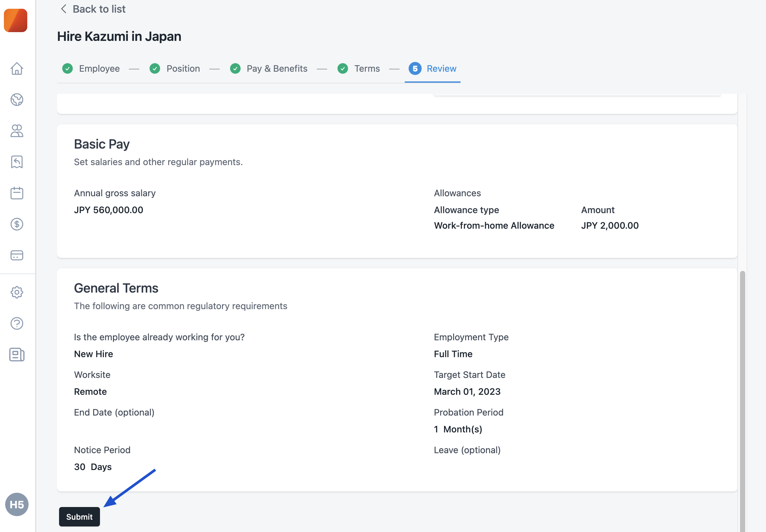Click the orange app logo icon
766x532 pixels.
[x=15, y=20]
